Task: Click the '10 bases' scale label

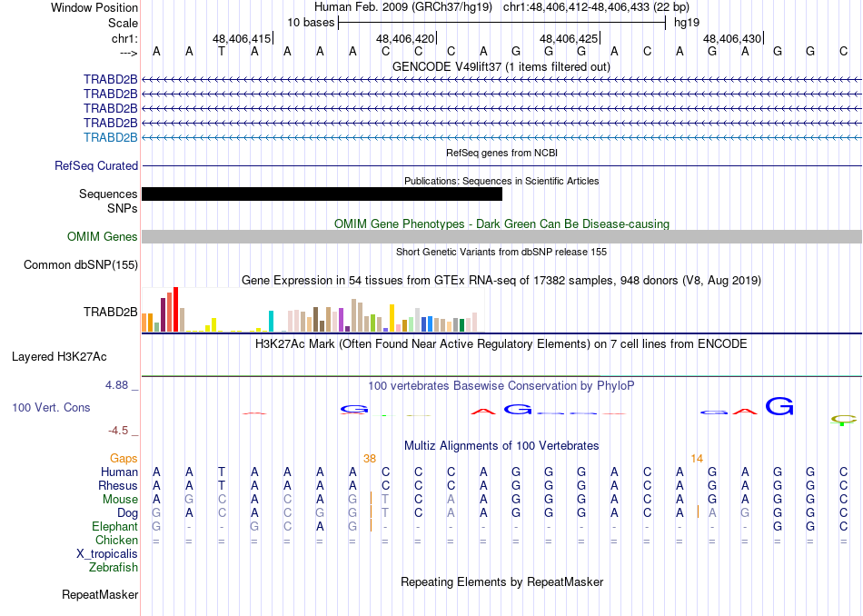Action: (x=311, y=23)
